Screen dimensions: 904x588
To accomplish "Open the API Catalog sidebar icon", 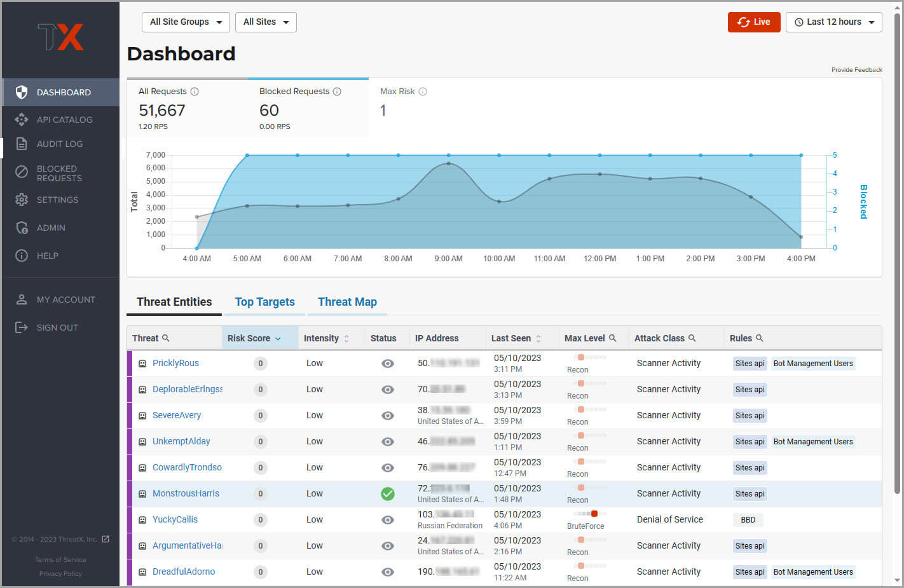I will 22,120.
